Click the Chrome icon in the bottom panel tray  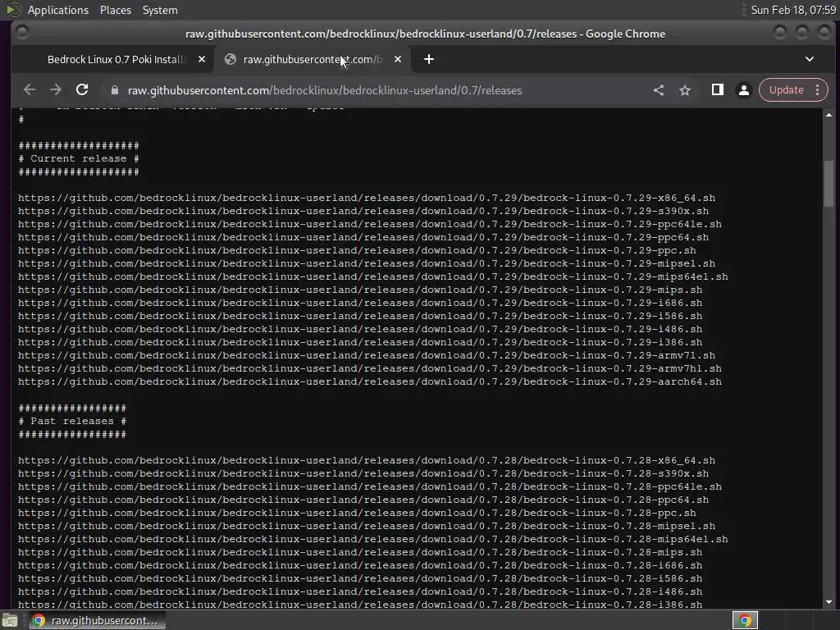(x=745, y=620)
